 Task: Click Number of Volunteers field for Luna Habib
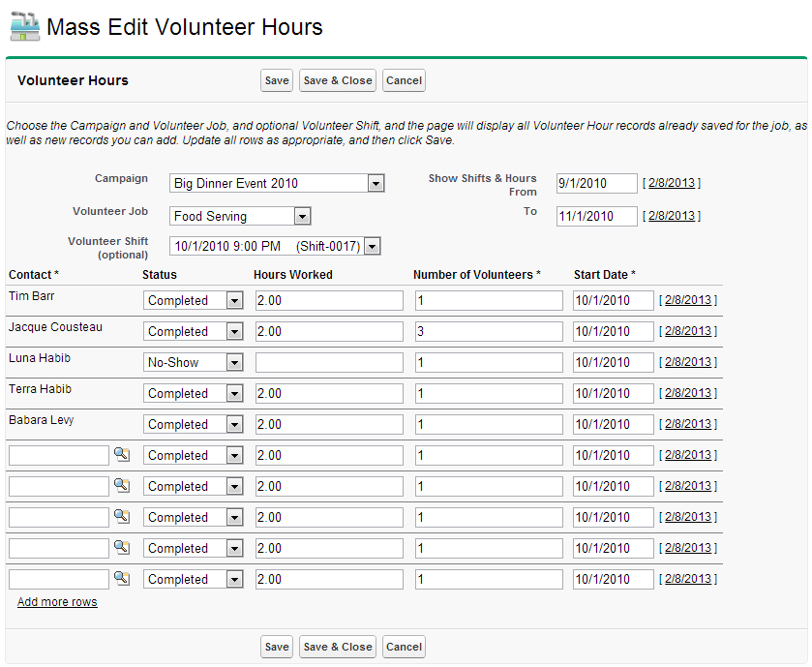point(489,362)
